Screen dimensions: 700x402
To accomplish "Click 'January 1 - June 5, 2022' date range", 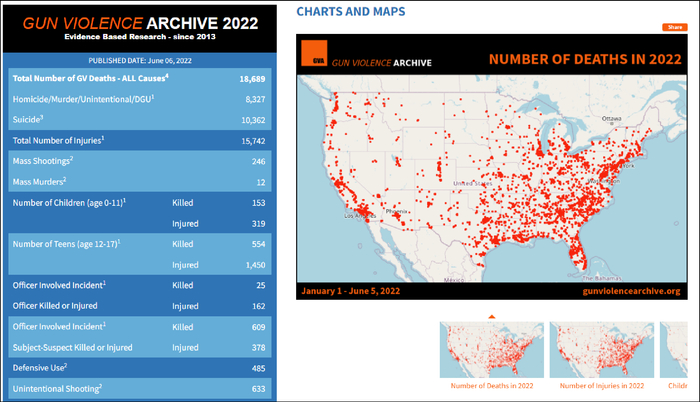I will click(350, 291).
